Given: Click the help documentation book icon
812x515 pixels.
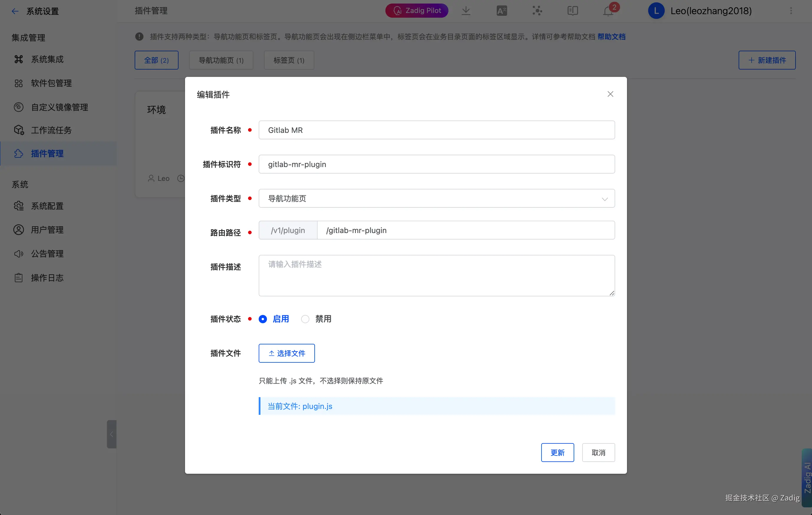Looking at the screenshot, I should pyautogui.click(x=572, y=11).
